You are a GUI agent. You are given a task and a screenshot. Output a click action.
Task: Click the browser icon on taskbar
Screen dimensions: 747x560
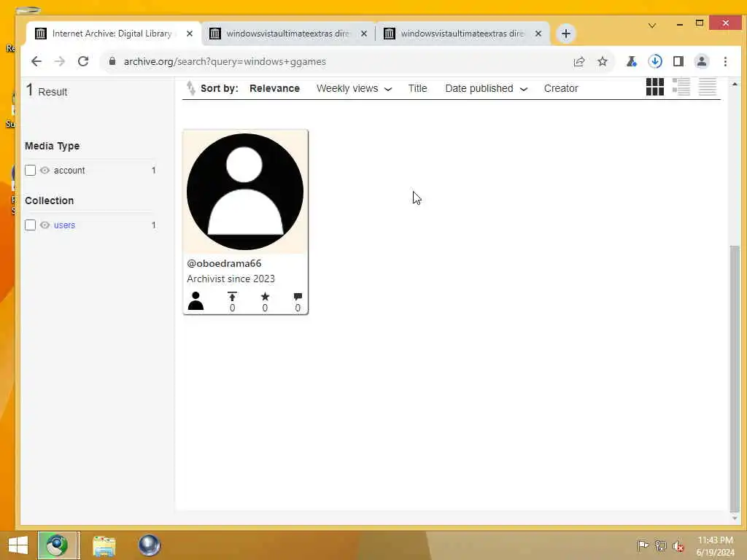coord(57,545)
